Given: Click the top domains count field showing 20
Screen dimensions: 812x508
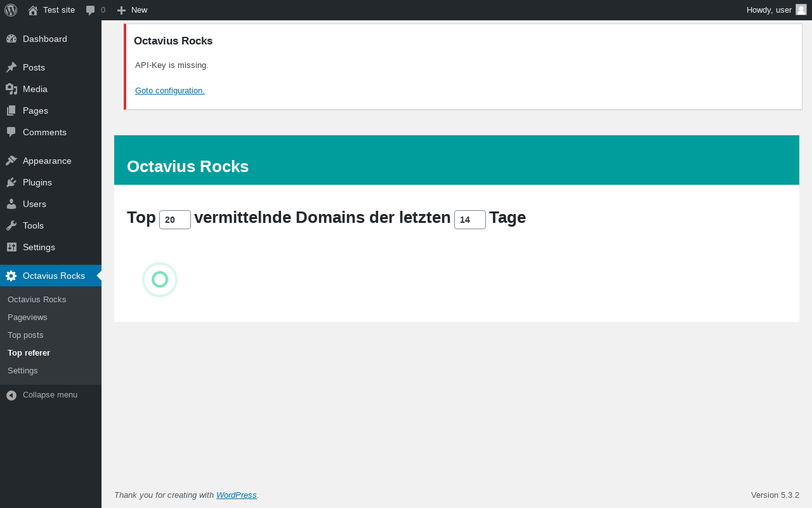Looking at the screenshot, I should (x=175, y=220).
